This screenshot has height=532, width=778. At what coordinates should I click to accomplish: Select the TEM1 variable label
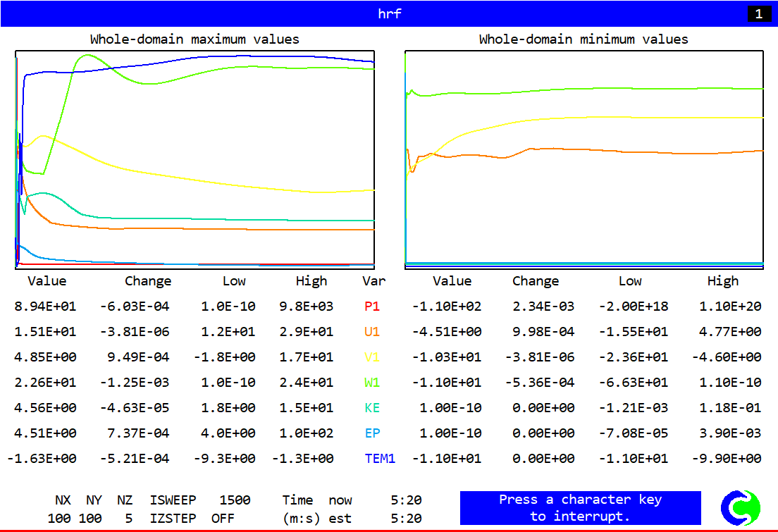380,459
